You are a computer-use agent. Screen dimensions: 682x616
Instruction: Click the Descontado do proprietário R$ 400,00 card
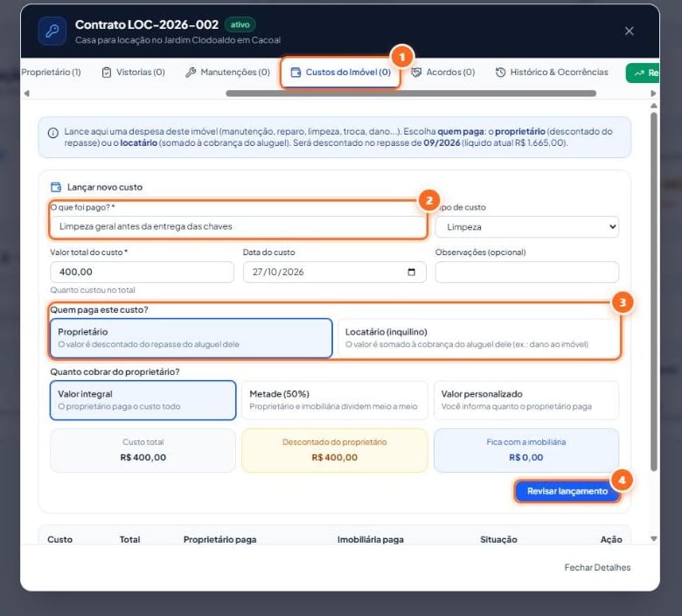tap(334, 450)
